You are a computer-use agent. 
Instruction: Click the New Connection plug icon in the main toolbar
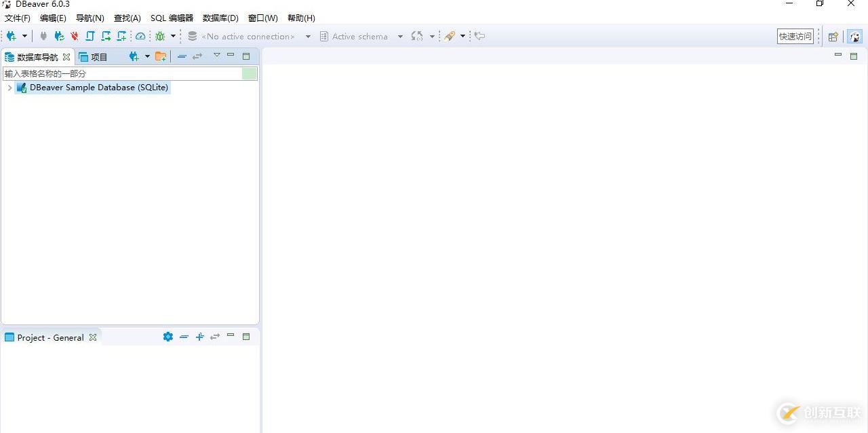[12, 36]
